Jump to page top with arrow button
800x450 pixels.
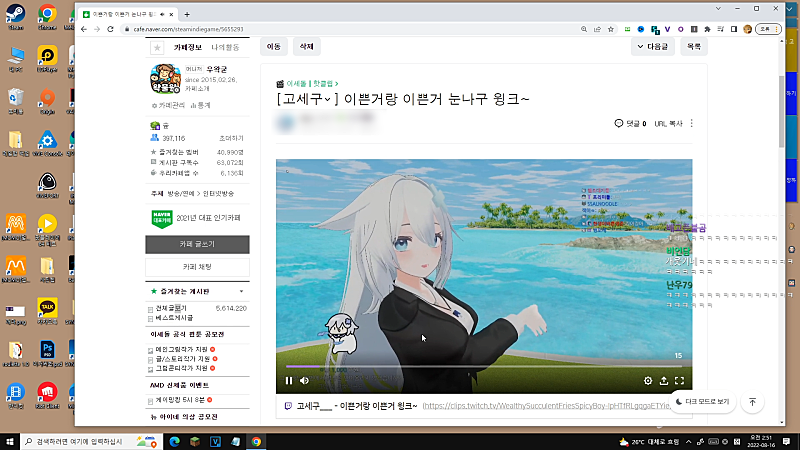[x=753, y=402]
